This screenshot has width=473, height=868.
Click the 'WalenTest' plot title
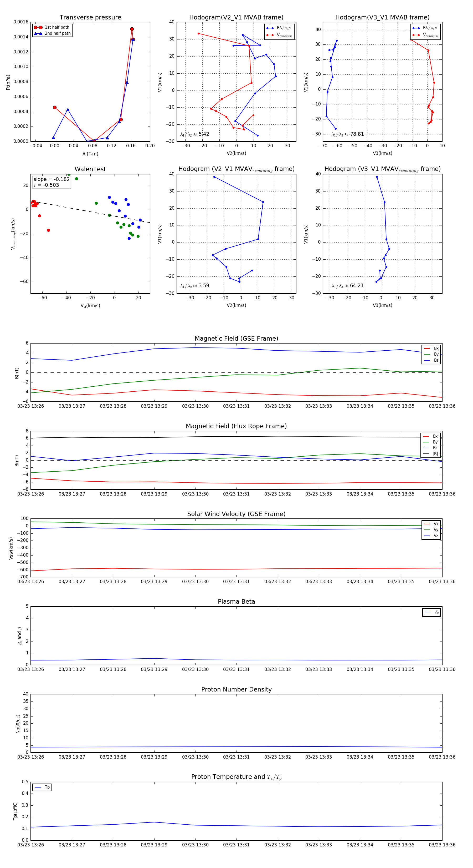tap(90, 169)
